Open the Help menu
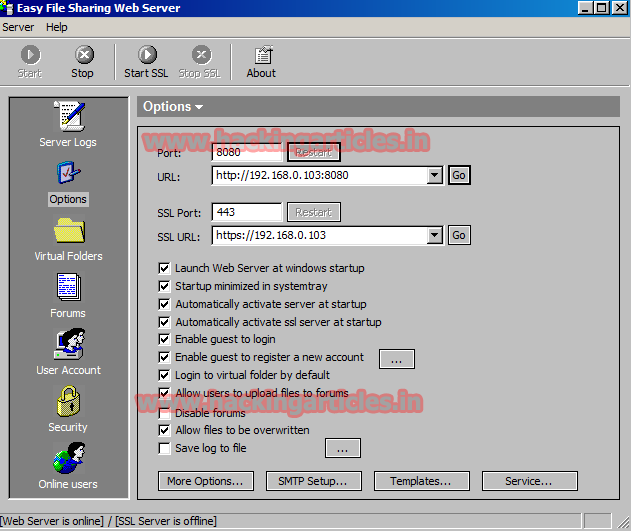Image resolution: width=631 pixels, height=531 pixels. [57, 27]
